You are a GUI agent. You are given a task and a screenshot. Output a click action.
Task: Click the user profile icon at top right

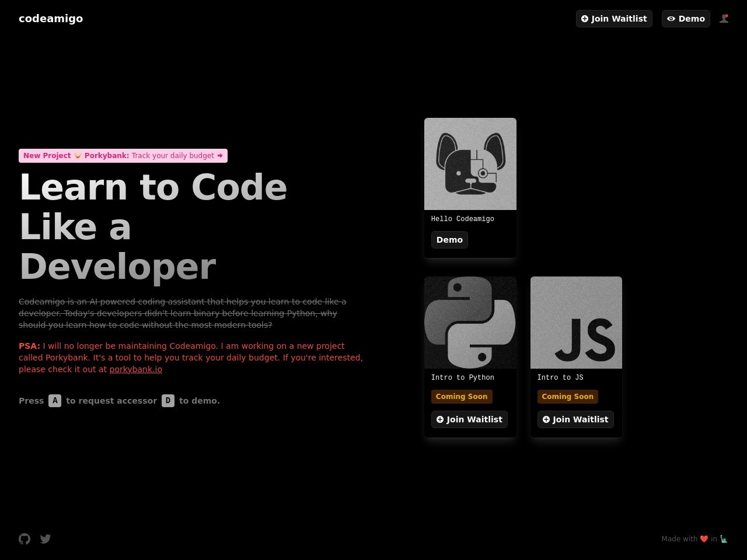click(x=724, y=19)
